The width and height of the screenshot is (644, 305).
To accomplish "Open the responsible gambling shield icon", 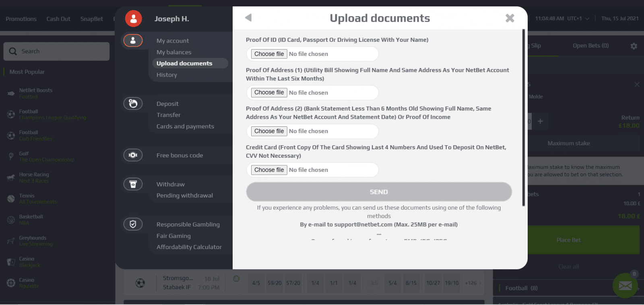I will click(x=133, y=224).
